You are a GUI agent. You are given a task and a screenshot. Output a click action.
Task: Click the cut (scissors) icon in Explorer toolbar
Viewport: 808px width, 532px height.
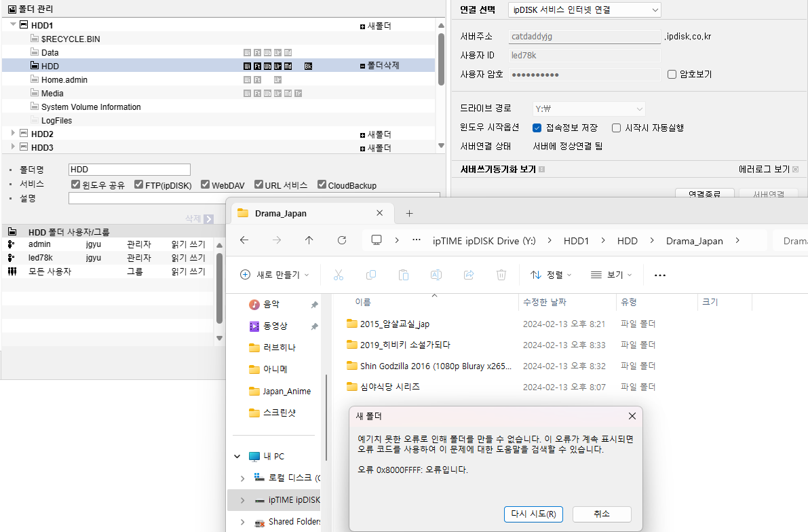tap(338, 275)
